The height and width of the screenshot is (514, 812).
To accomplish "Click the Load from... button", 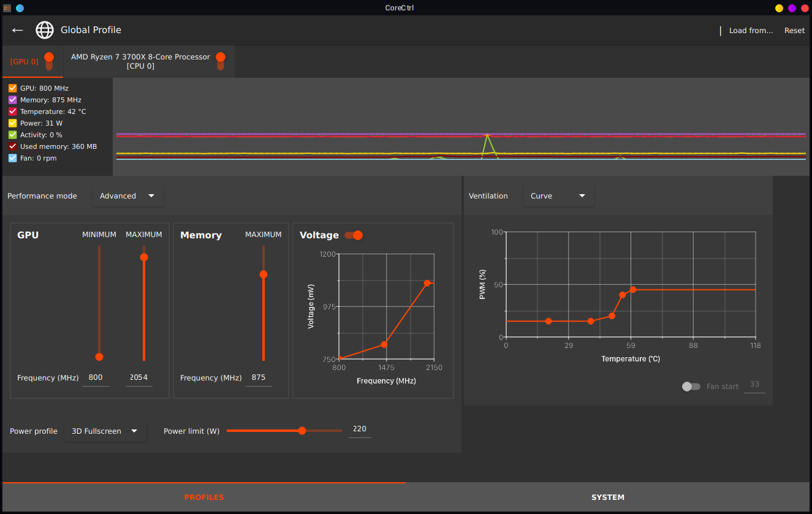I will [x=751, y=30].
